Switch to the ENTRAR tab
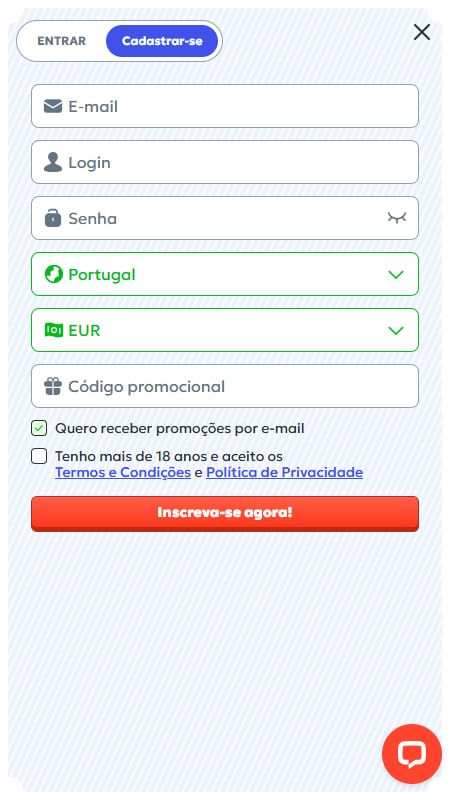The height and width of the screenshot is (800, 450). click(x=62, y=41)
